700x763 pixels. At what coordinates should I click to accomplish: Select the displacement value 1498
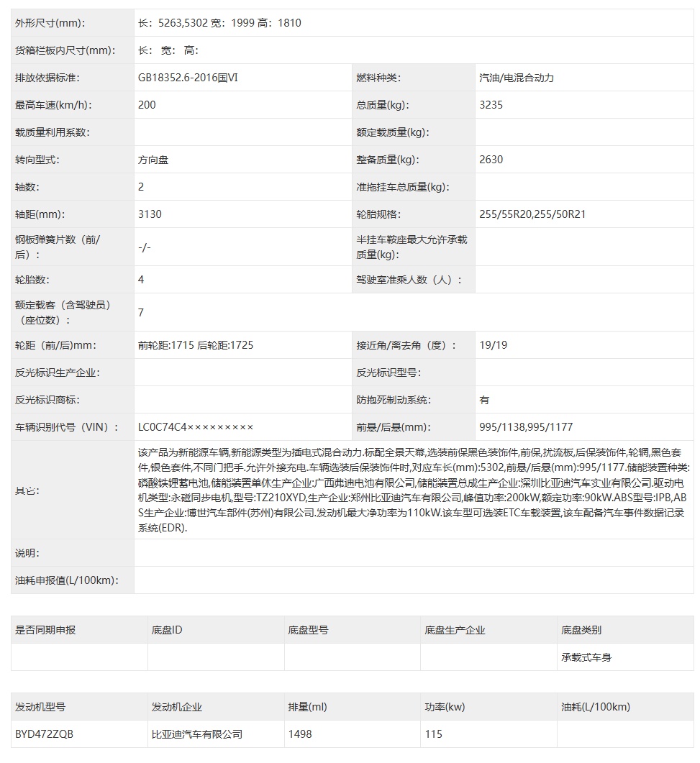[x=300, y=734]
